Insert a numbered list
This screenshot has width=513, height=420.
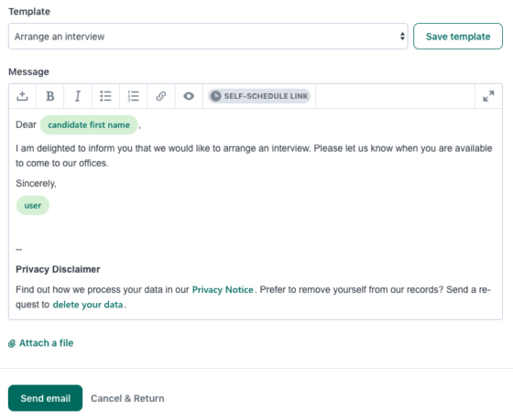click(133, 96)
